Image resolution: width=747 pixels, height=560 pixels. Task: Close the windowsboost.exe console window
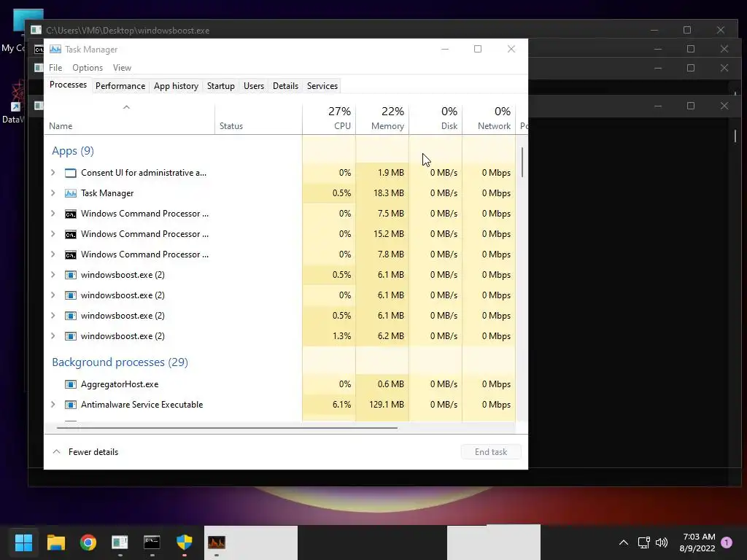coord(720,30)
